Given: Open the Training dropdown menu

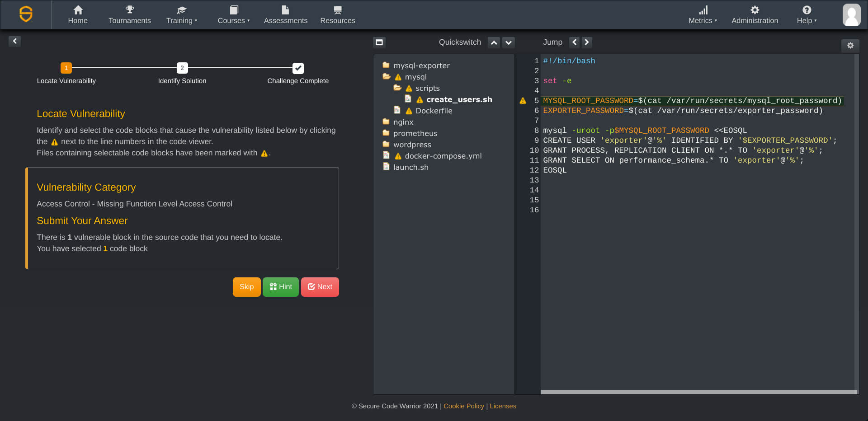Looking at the screenshot, I should click(x=182, y=15).
